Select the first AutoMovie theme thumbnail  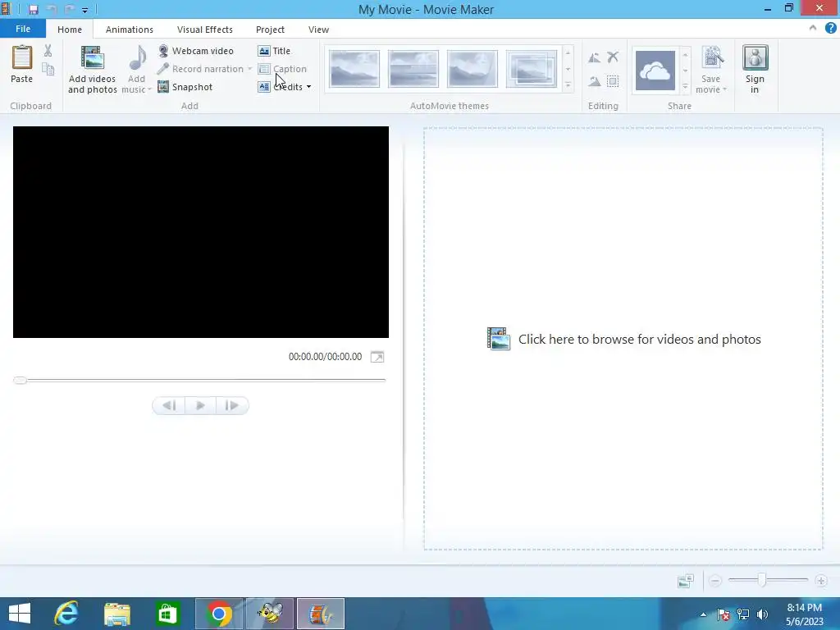pos(354,69)
